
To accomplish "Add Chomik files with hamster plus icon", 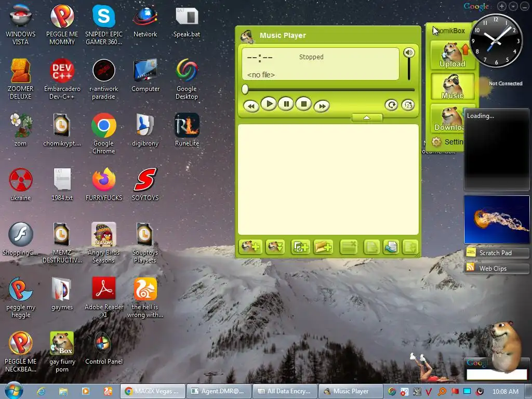I will pos(250,247).
